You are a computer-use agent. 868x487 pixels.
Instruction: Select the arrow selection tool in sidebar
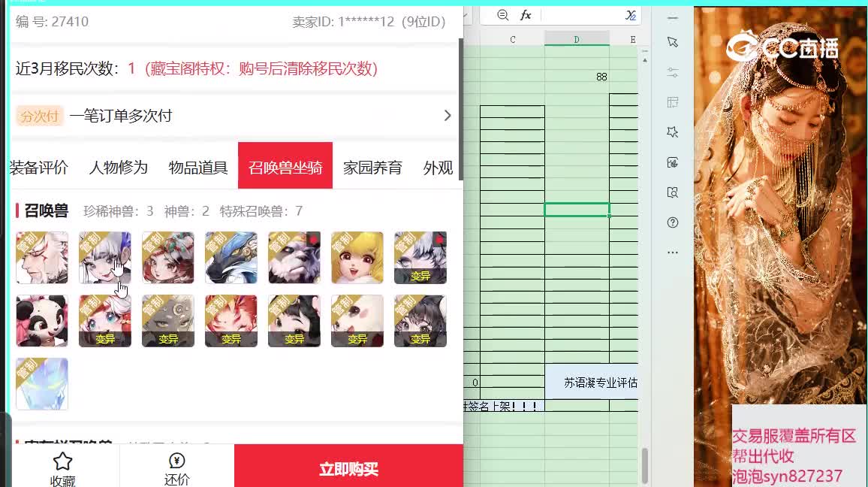tap(673, 42)
